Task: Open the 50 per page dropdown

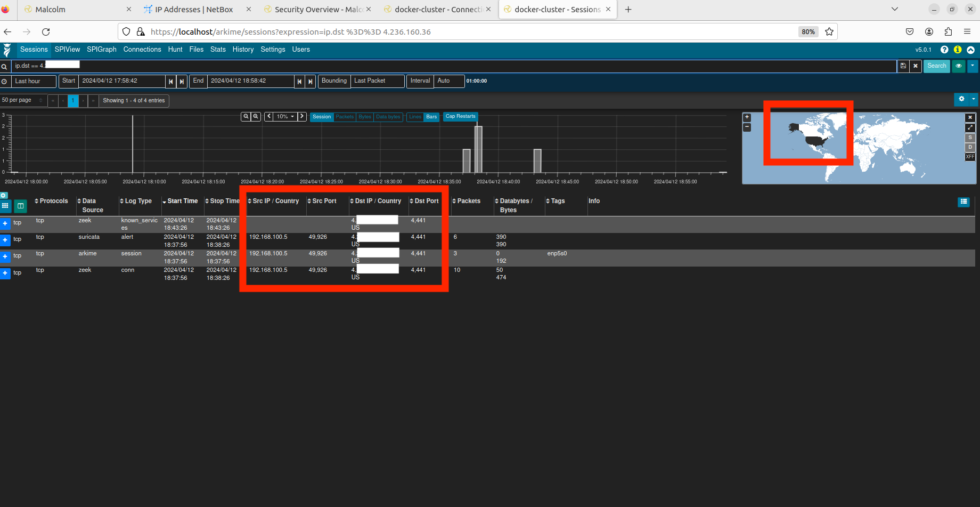Action: pos(22,100)
